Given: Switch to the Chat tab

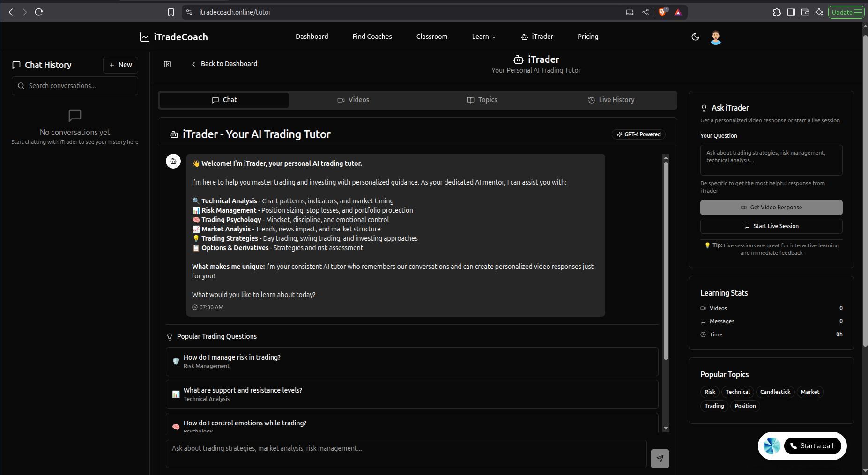Looking at the screenshot, I should (224, 100).
